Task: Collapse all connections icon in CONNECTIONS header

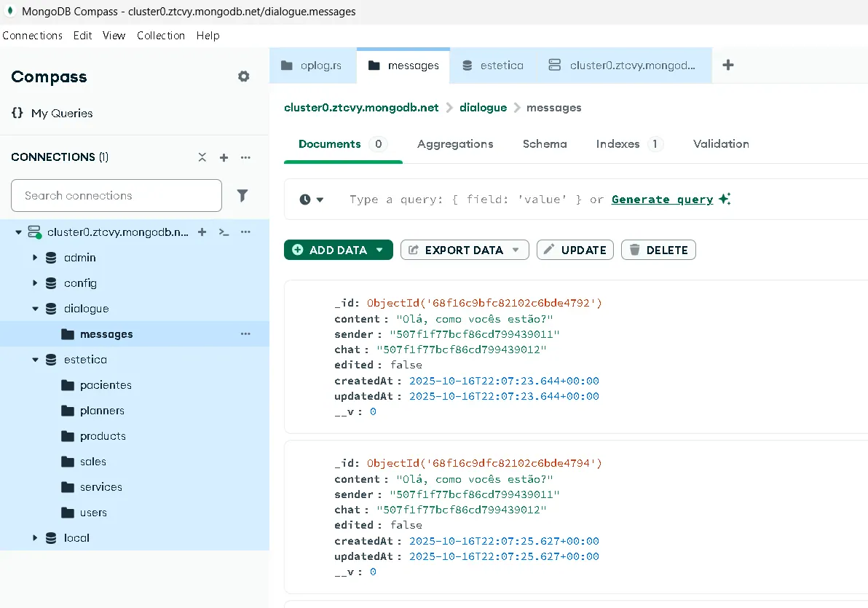Action: point(202,157)
